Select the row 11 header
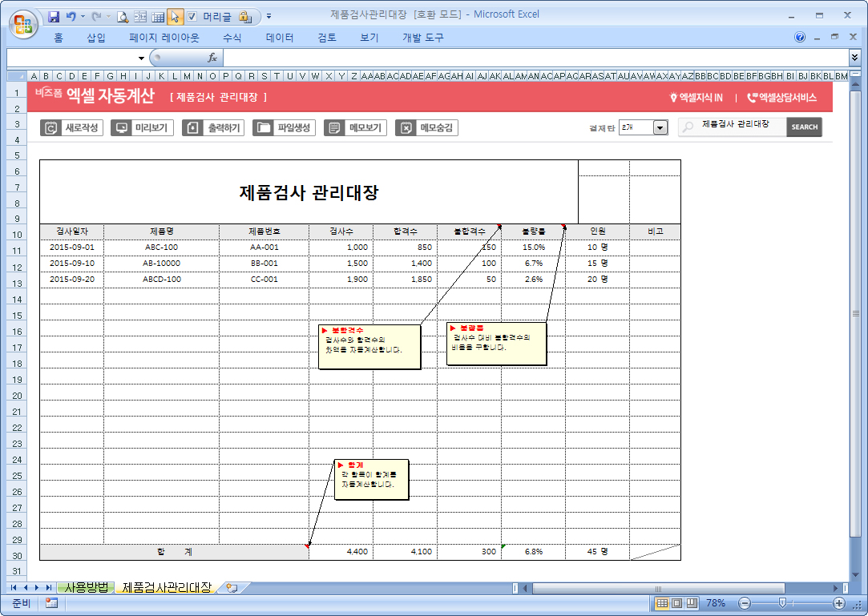This screenshot has height=616, width=868. pyautogui.click(x=17, y=251)
